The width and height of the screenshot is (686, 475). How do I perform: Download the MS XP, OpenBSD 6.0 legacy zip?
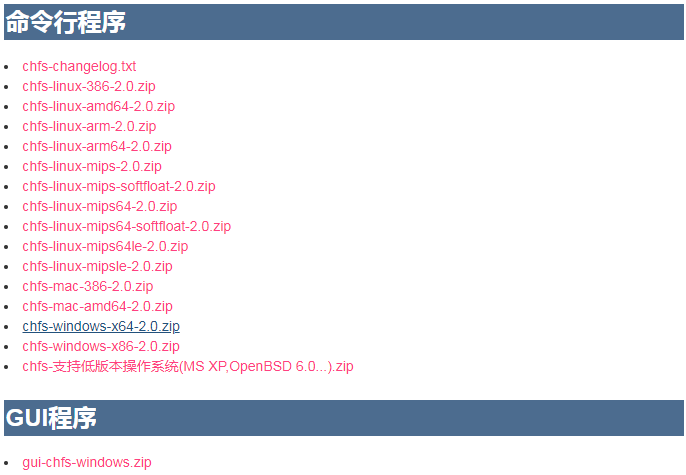pyautogui.click(x=188, y=367)
